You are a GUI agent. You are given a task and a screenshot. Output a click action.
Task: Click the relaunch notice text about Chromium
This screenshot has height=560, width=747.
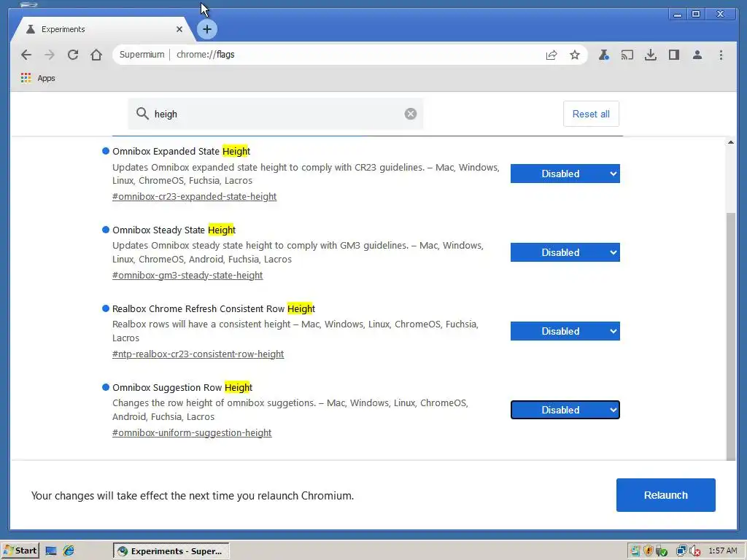coord(193,496)
